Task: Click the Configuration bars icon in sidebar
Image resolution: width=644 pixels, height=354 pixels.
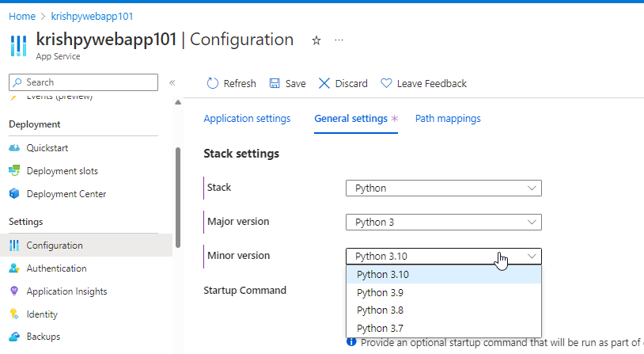Action: (x=14, y=246)
